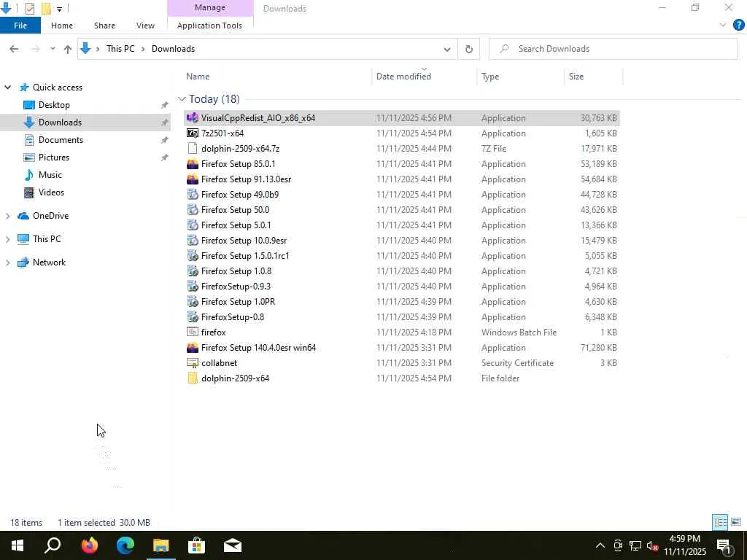Screen dimensions: 747x560
Task: Select the Firefox Setup 91.13.0esr icon
Action: 193,179
